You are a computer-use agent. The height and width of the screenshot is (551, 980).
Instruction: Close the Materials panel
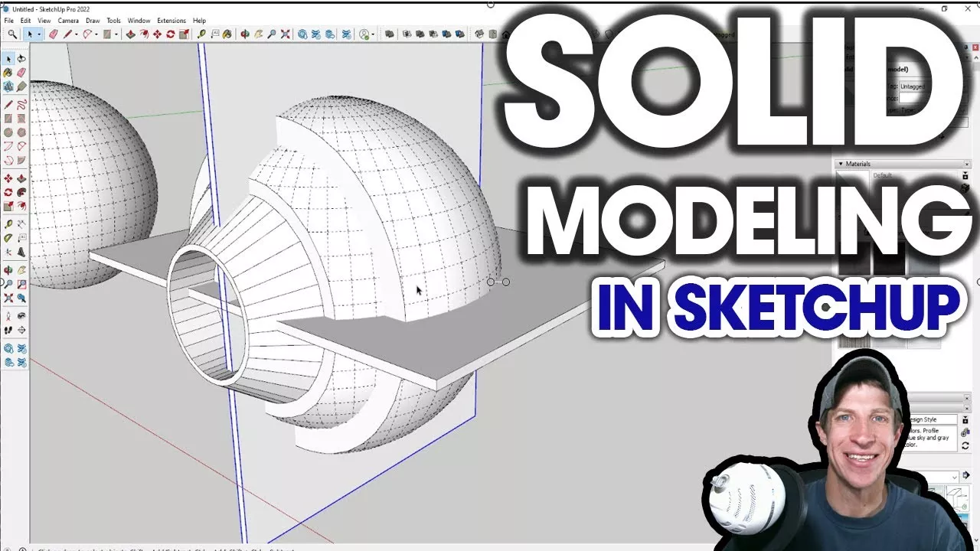click(967, 164)
